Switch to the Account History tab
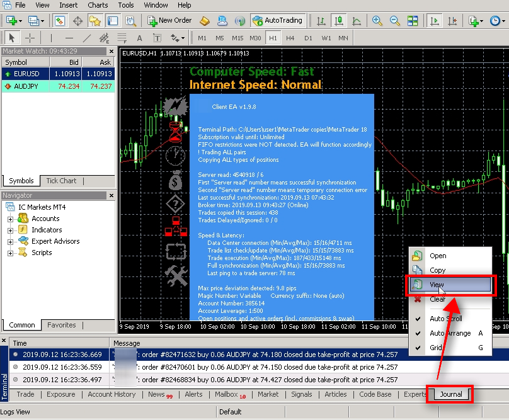Image resolution: width=509 pixels, height=420 pixels. coord(112,394)
